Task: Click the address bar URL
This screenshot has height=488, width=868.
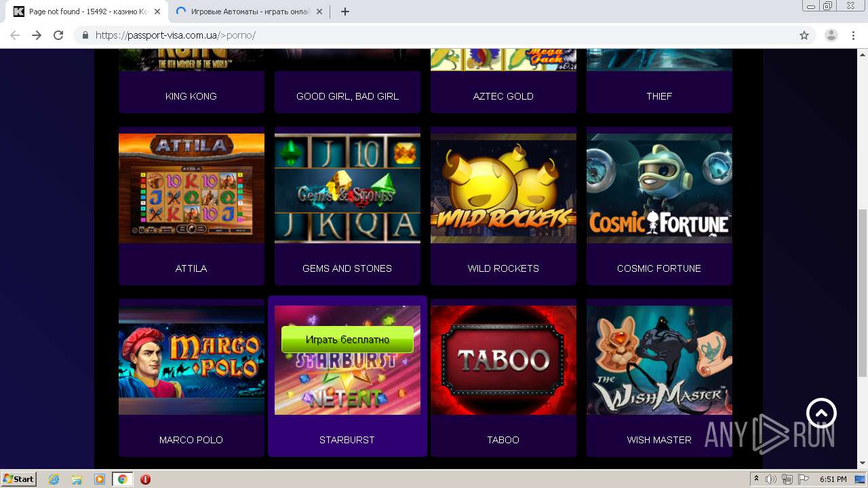Action: pyautogui.click(x=176, y=35)
